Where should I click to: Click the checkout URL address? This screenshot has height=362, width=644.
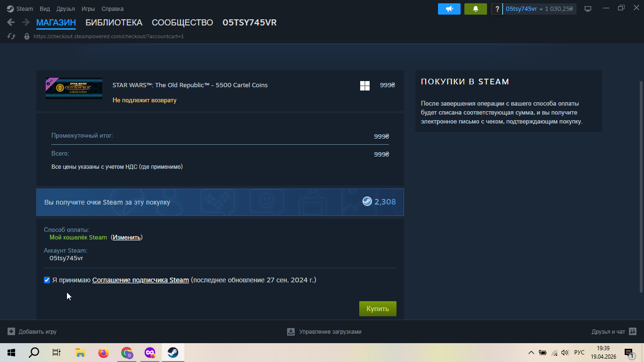tap(108, 36)
